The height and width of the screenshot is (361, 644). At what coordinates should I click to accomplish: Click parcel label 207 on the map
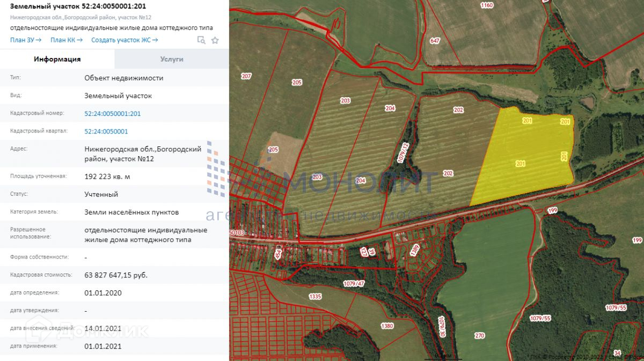pyautogui.click(x=246, y=76)
